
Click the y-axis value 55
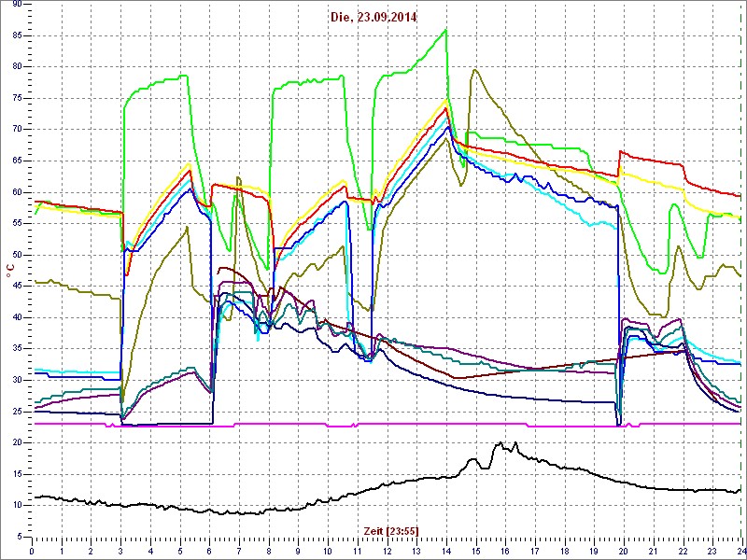pyautogui.click(x=16, y=223)
